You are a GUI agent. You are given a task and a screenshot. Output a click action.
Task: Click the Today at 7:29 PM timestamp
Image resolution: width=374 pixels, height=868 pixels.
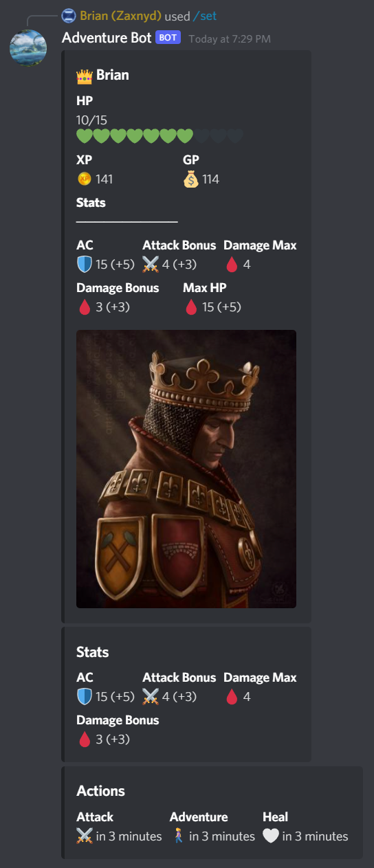pos(228,39)
